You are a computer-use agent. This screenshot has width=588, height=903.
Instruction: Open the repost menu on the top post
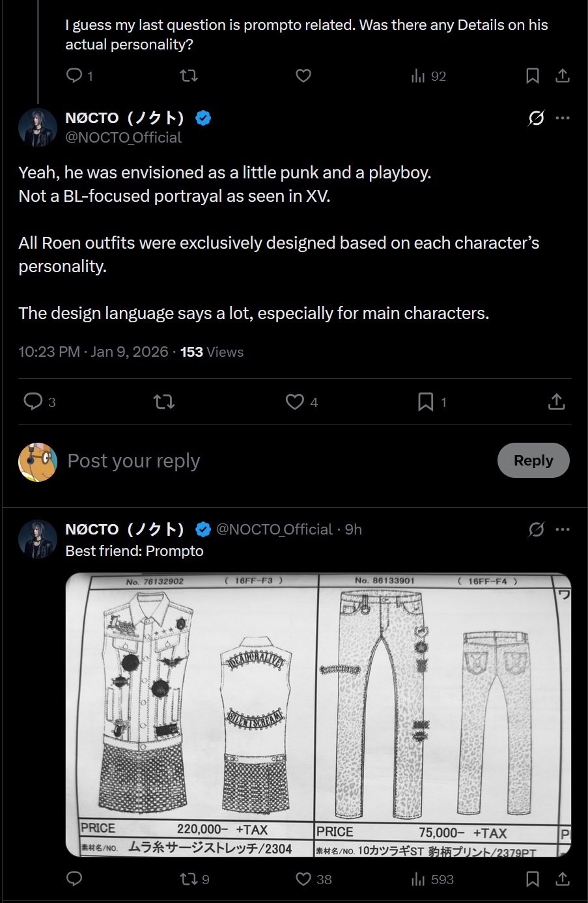189,76
